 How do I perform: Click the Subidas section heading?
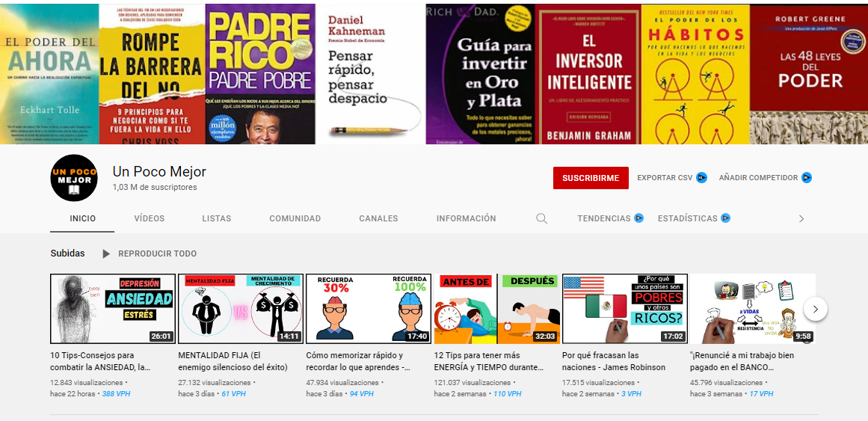click(67, 253)
